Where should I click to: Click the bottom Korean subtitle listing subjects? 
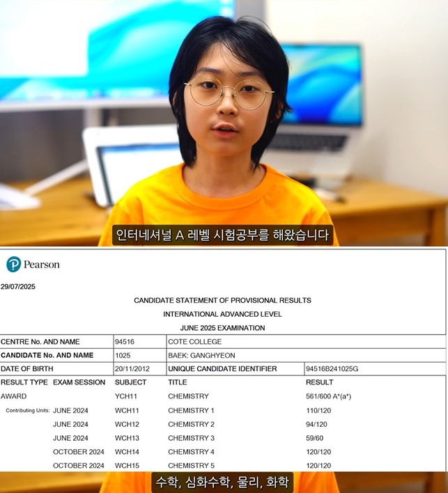[x=223, y=481]
